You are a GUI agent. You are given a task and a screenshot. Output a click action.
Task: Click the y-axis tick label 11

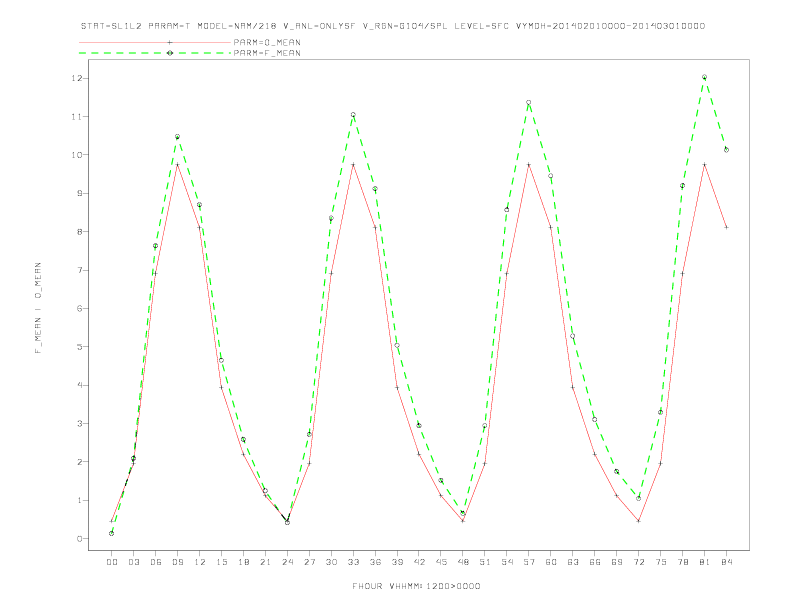[x=77, y=117]
